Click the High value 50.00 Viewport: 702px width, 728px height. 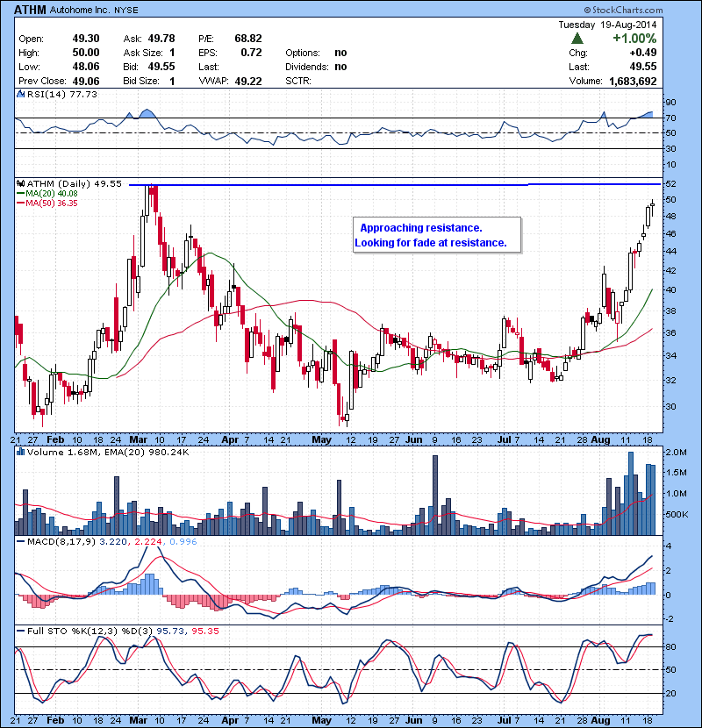pos(86,53)
